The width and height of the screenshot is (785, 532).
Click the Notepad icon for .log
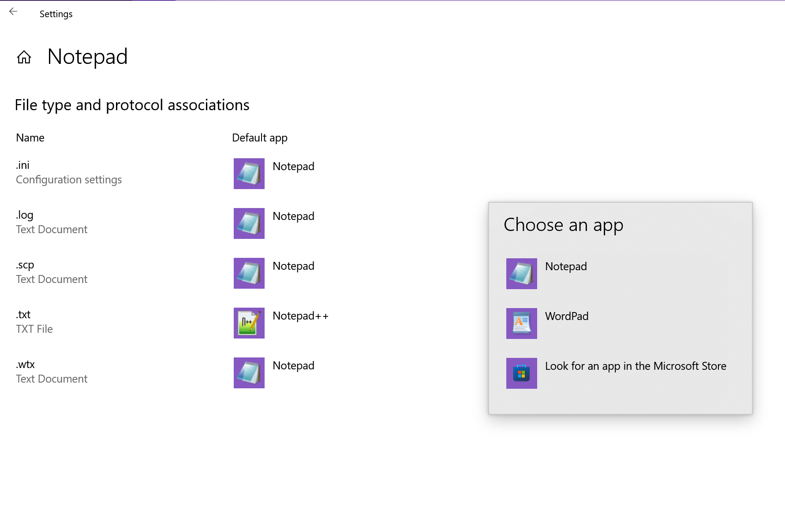point(249,223)
